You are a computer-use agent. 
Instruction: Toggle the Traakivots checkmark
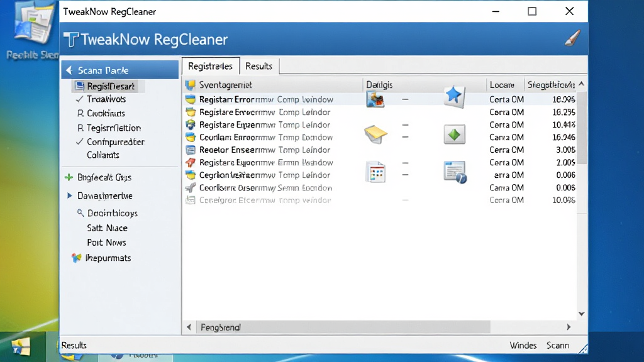pyautogui.click(x=80, y=99)
